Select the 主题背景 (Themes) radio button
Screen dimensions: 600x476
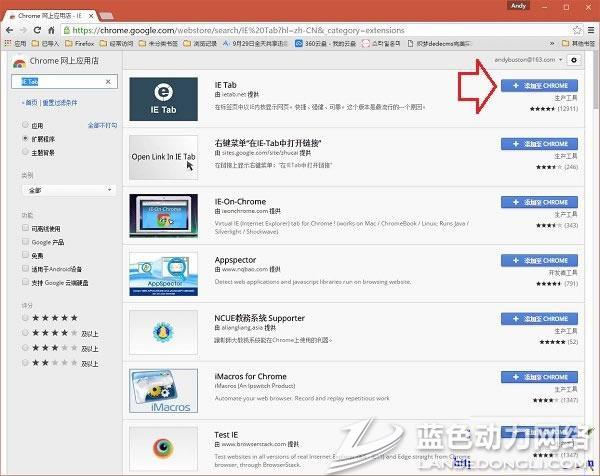click(x=24, y=153)
